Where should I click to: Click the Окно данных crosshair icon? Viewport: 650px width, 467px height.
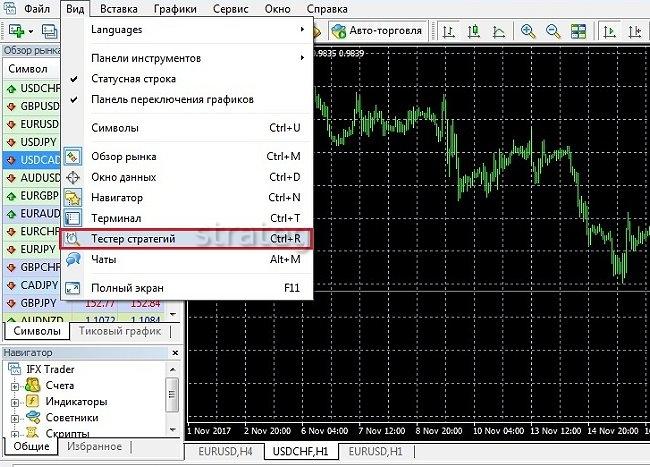click(73, 177)
